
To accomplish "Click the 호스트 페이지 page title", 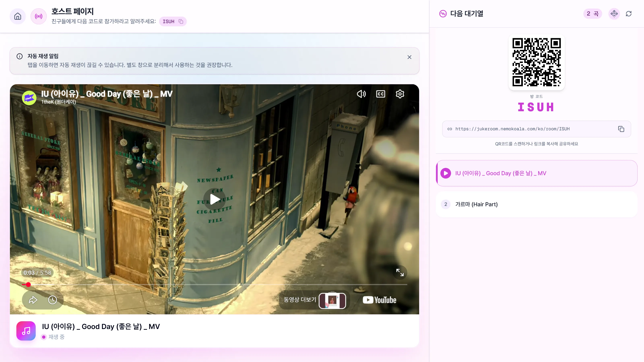I will [72, 11].
